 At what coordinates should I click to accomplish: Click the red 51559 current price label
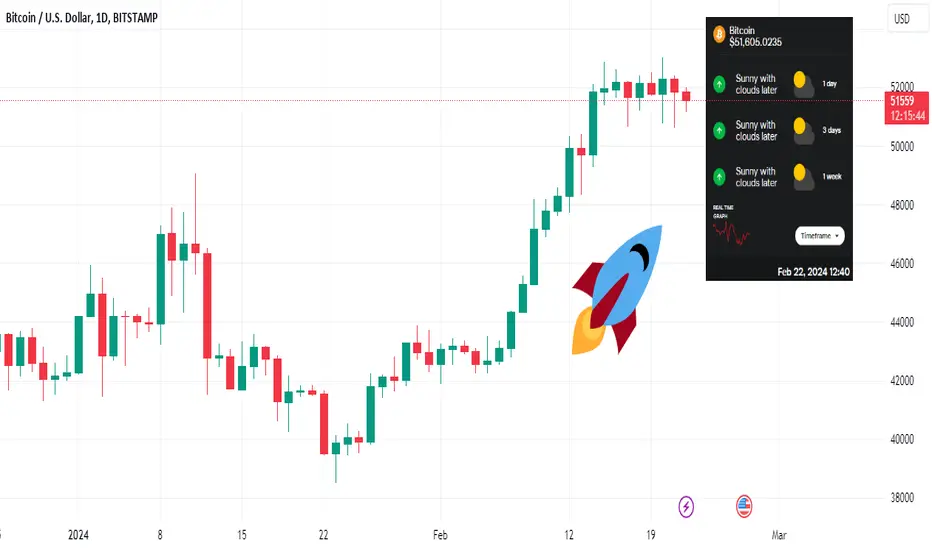[906, 108]
